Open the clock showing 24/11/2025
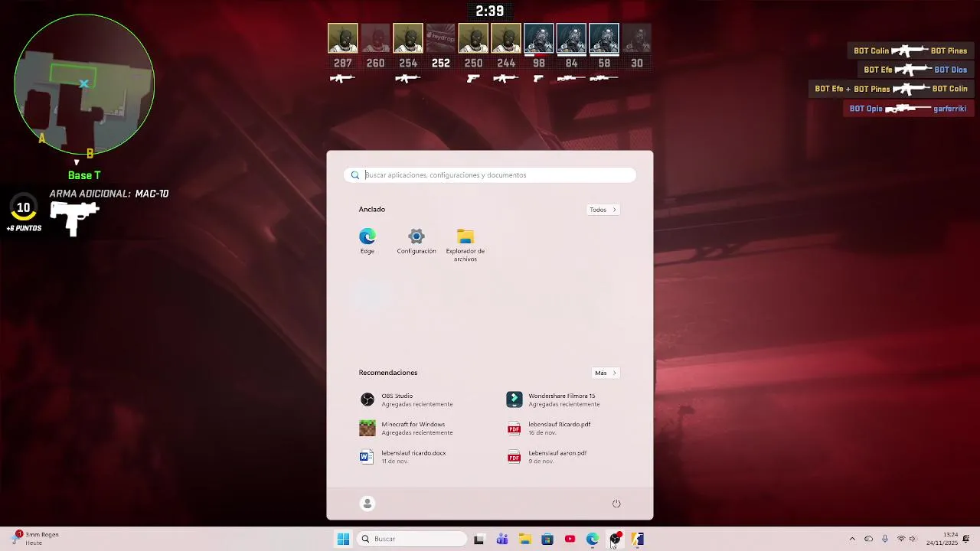 pos(942,539)
